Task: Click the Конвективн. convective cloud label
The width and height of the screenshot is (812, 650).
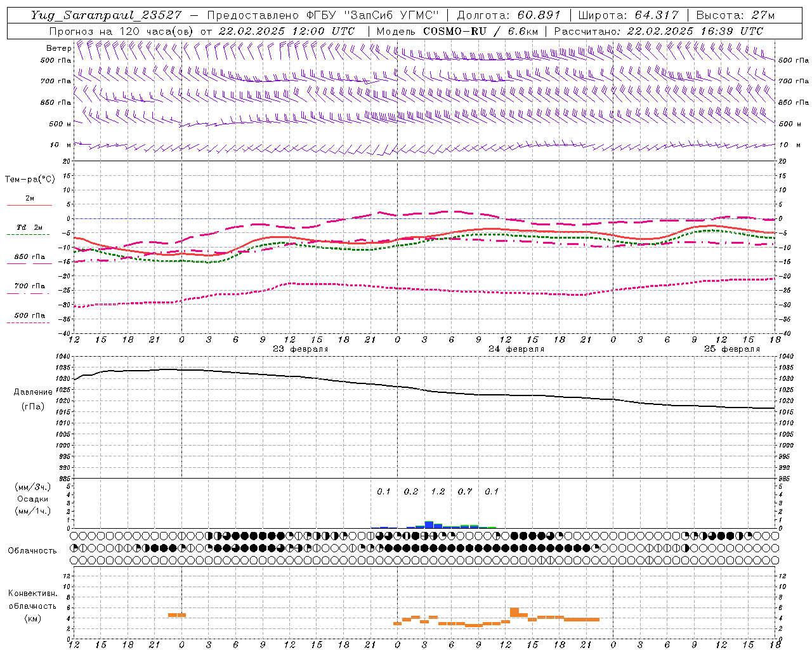Action: point(32,594)
